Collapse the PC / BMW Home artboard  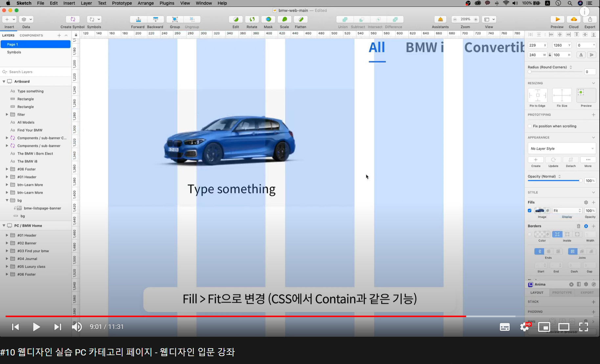4,225
